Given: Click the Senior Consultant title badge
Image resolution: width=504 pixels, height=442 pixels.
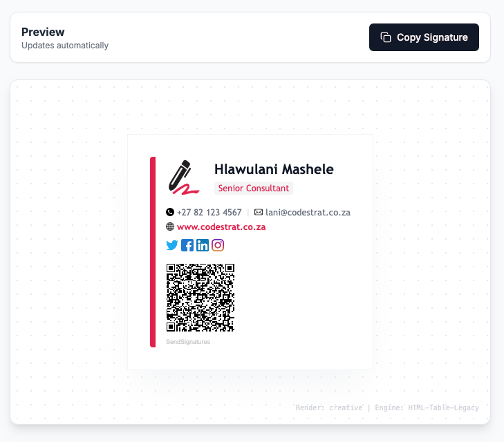Looking at the screenshot, I should (x=254, y=188).
